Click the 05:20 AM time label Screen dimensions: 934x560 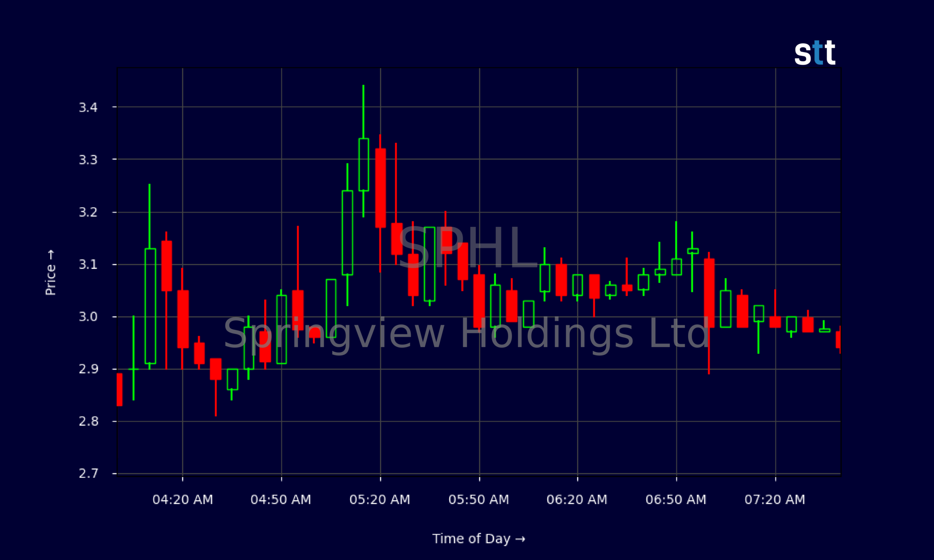point(380,499)
